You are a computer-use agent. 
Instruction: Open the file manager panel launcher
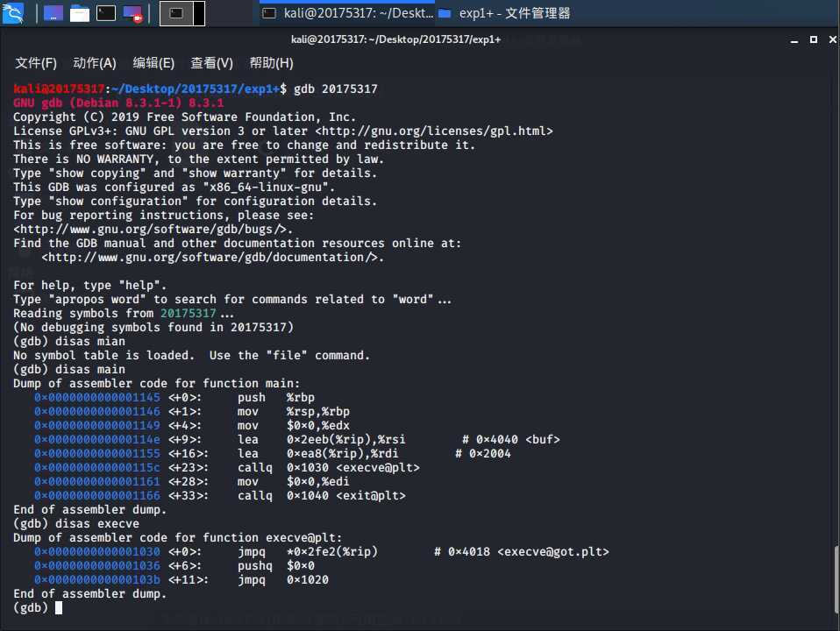point(79,13)
